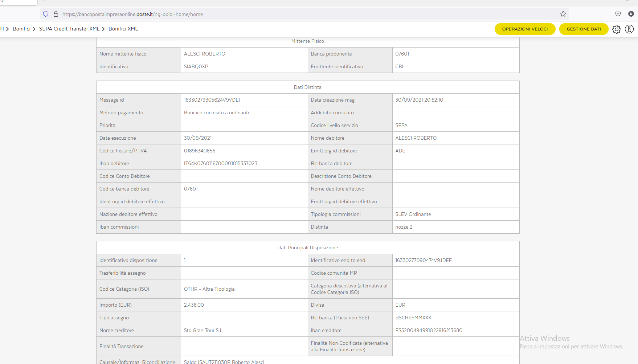Open the Pocket save icon
The height and width of the screenshot is (364, 638).
pos(618,14)
